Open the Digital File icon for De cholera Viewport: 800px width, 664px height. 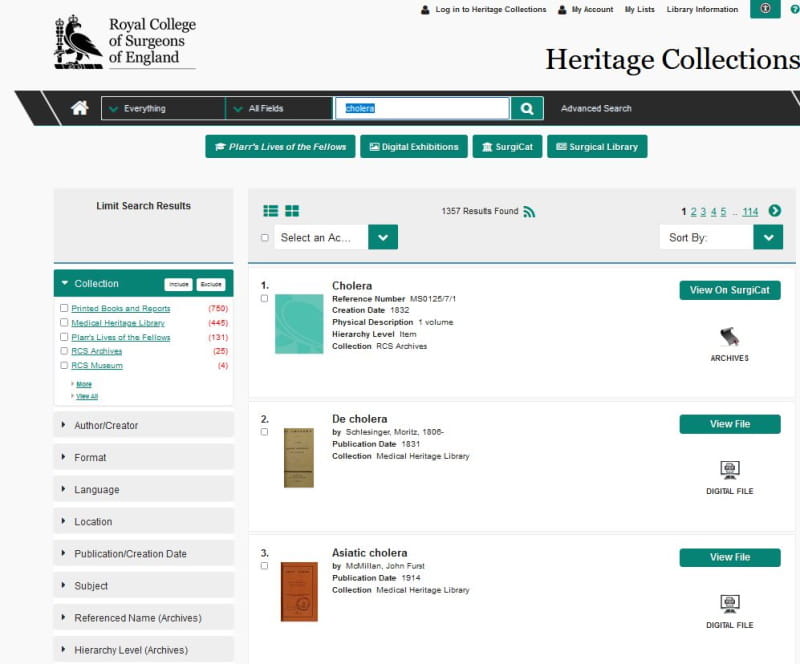click(729, 470)
